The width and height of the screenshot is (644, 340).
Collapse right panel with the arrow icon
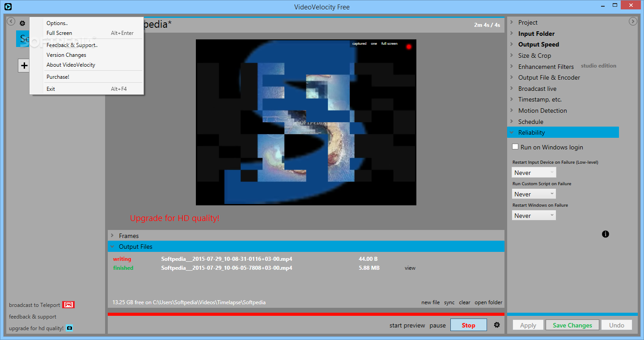click(x=633, y=21)
